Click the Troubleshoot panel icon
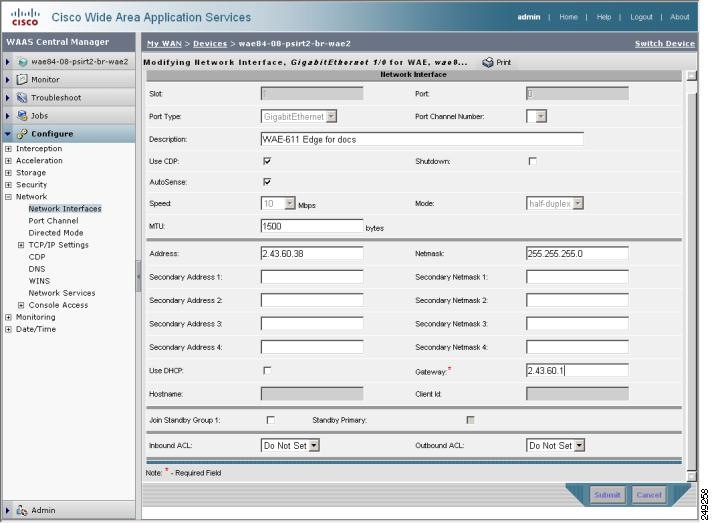Viewport: 712px width, 523px height. click(x=22, y=98)
